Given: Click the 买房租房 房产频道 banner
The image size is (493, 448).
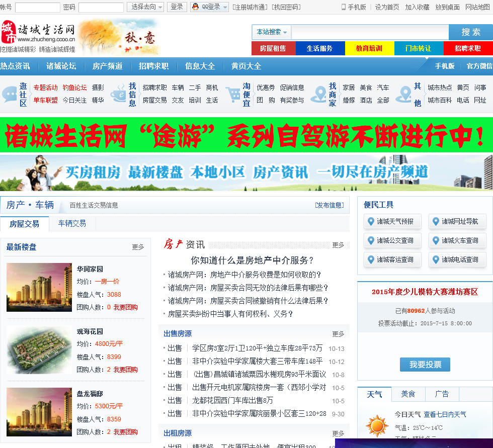Looking at the screenshot, I should click(x=247, y=173).
